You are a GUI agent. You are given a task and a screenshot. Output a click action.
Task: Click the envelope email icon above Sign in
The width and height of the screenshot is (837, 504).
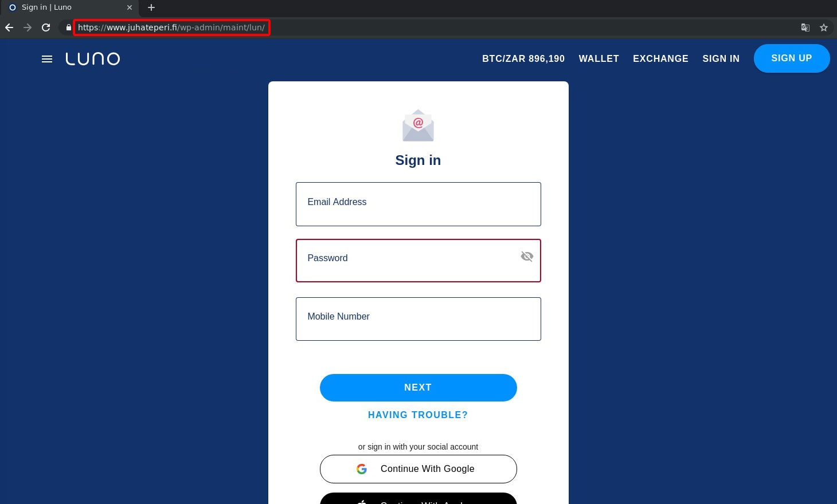tap(418, 125)
